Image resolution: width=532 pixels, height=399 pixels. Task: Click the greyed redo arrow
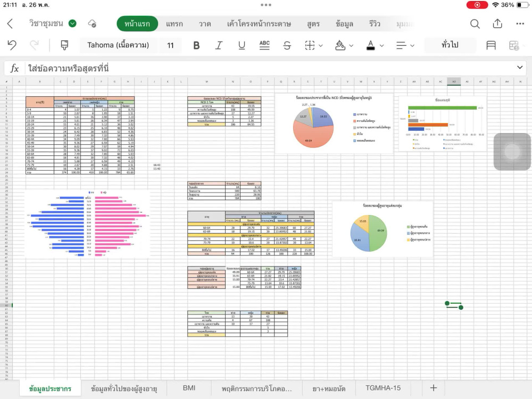coord(34,45)
